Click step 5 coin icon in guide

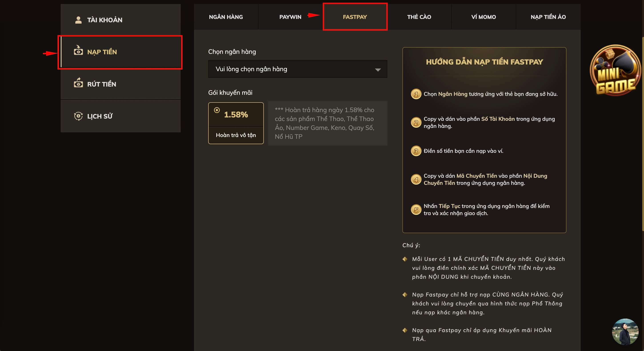(416, 210)
